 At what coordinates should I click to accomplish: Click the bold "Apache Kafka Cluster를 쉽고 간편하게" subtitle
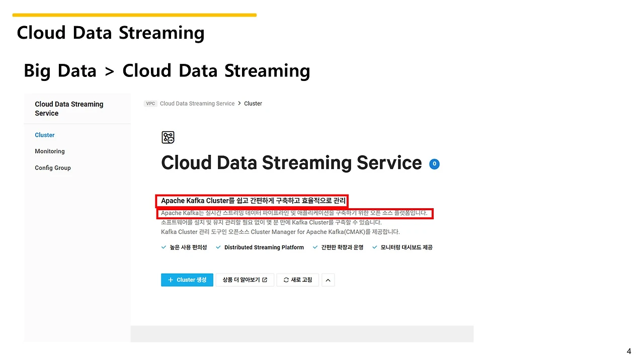tap(254, 201)
